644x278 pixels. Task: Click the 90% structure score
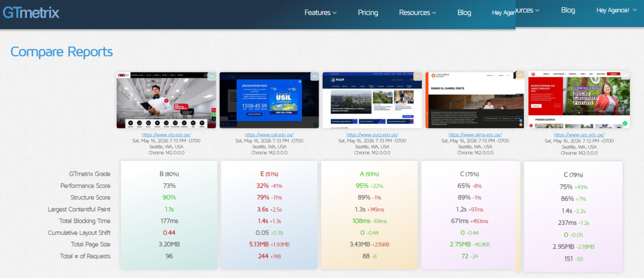[169, 197]
